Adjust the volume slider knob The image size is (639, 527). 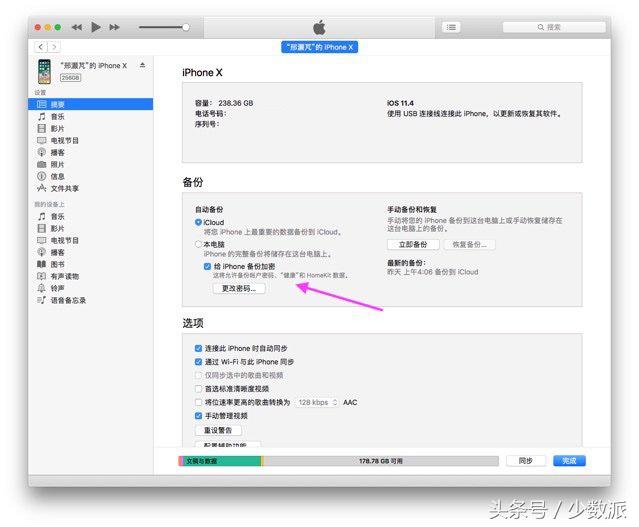coord(186,27)
